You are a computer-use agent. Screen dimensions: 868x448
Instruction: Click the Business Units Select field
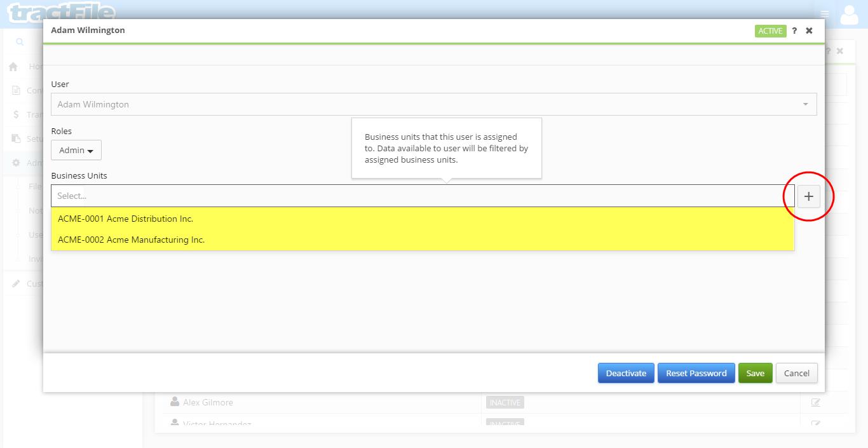tap(423, 196)
